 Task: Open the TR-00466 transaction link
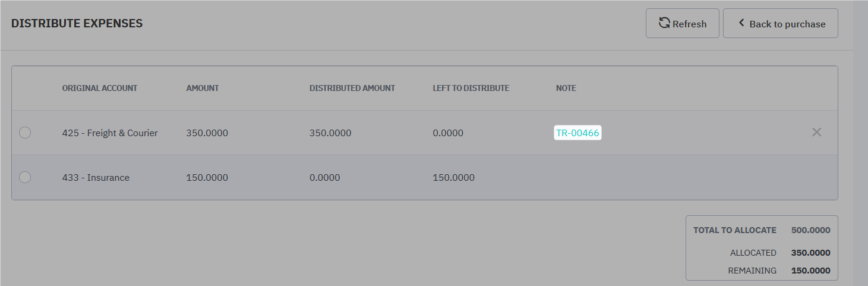click(x=577, y=133)
